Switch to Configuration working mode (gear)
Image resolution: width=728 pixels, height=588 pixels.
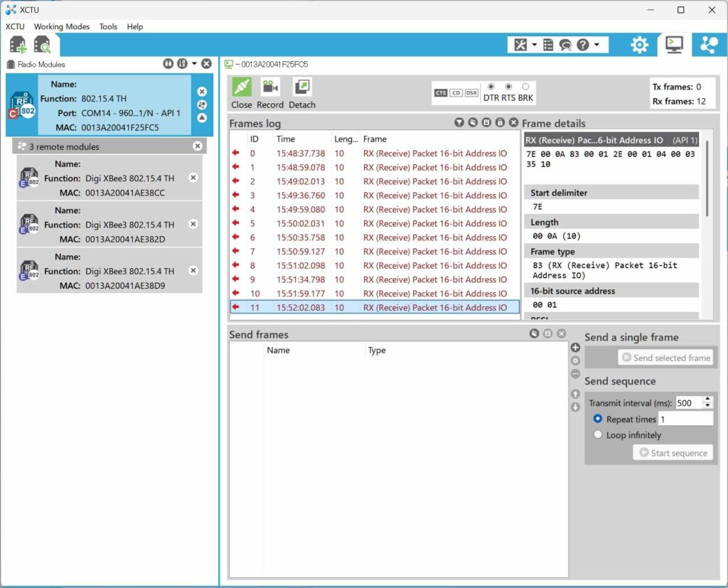click(x=639, y=45)
